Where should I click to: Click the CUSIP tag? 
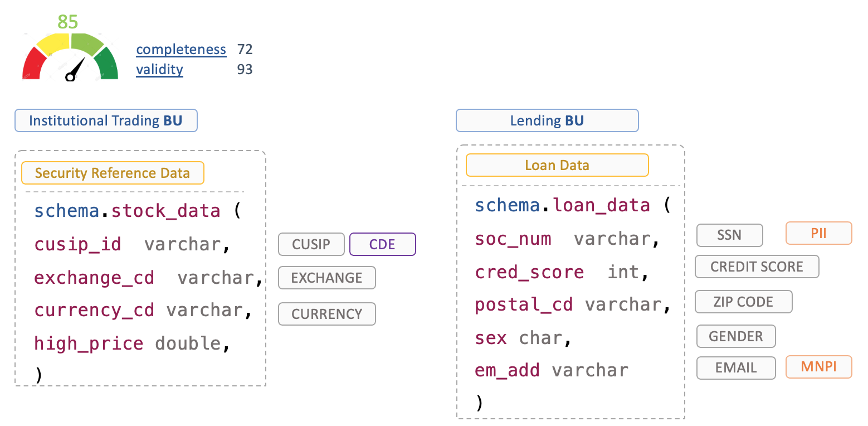[x=311, y=244]
